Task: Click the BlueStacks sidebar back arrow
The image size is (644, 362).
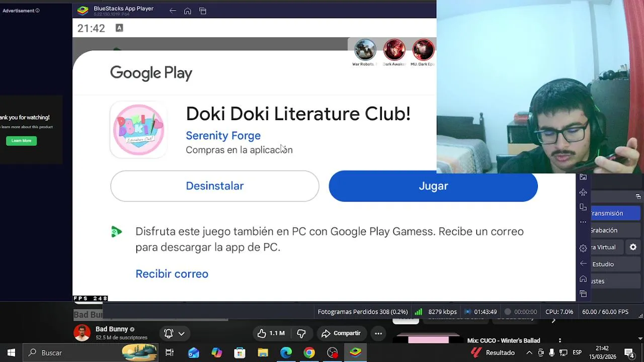Action: pyautogui.click(x=583, y=263)
